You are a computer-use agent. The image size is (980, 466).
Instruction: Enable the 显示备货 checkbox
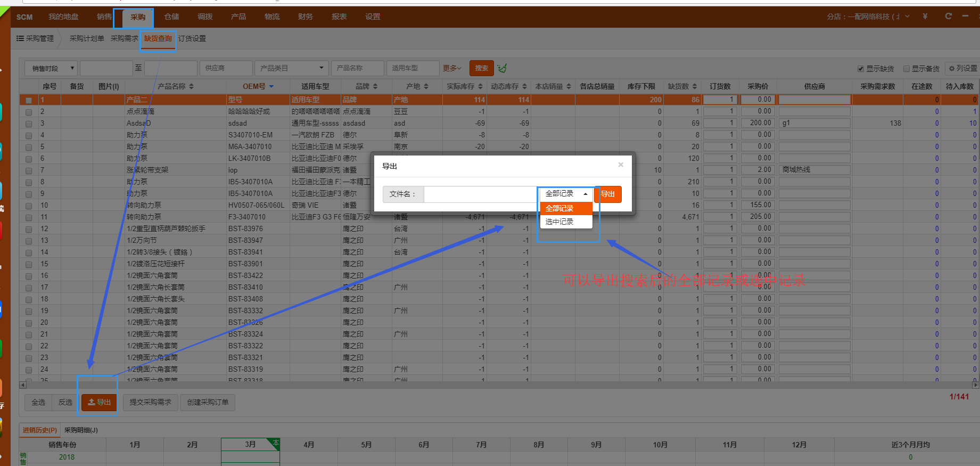click(907, 69)
